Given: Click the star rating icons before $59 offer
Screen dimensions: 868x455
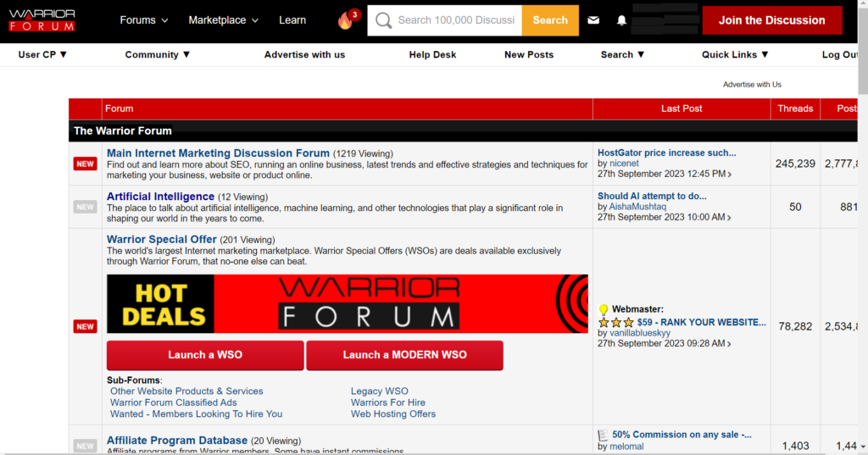Looking at the screenshot, I should point(615,322).
